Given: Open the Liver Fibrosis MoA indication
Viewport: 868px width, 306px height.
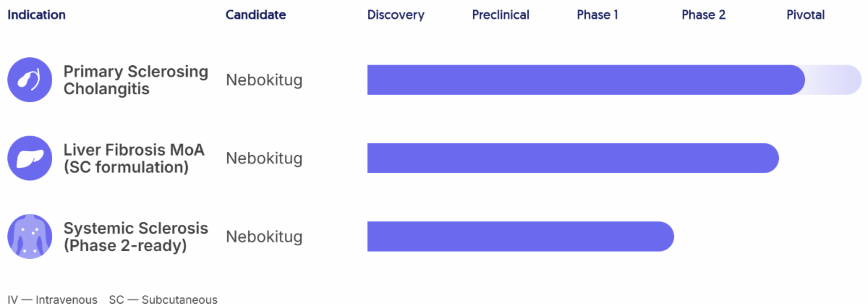Looking at the screenshot, I should pyautogui.click(x=134, y=158).
